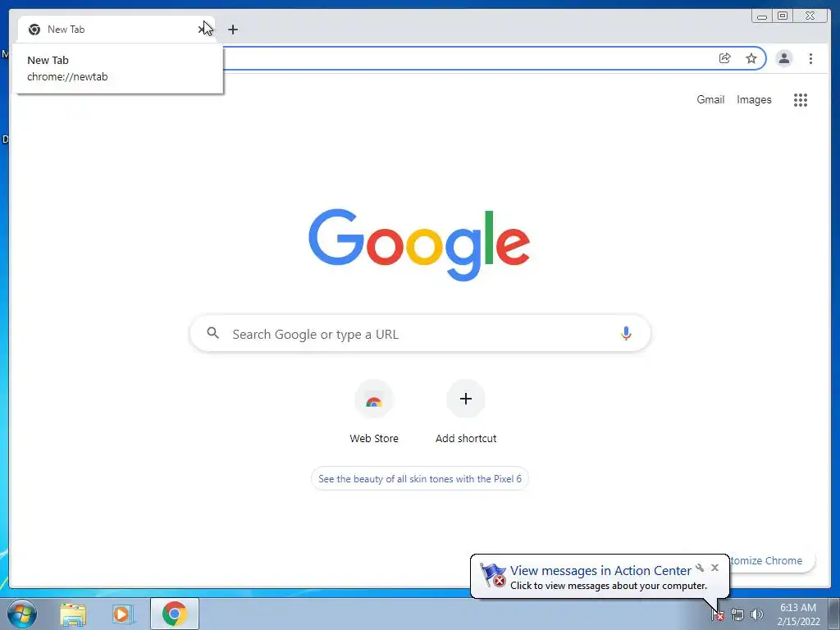Minimize the Chrome window
The height and width of the screenshot is (630, 840).
tap(762, 16)
